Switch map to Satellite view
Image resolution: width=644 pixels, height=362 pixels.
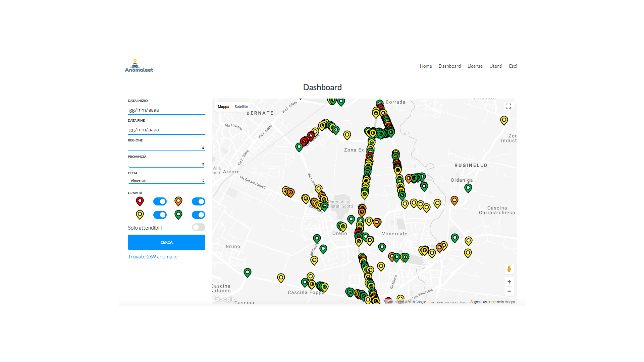241,107
